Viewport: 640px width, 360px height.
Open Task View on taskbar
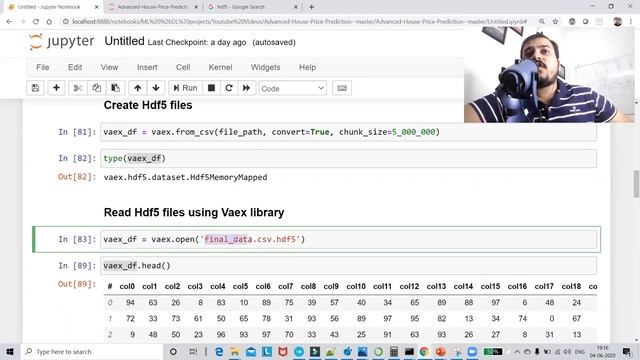193,351
